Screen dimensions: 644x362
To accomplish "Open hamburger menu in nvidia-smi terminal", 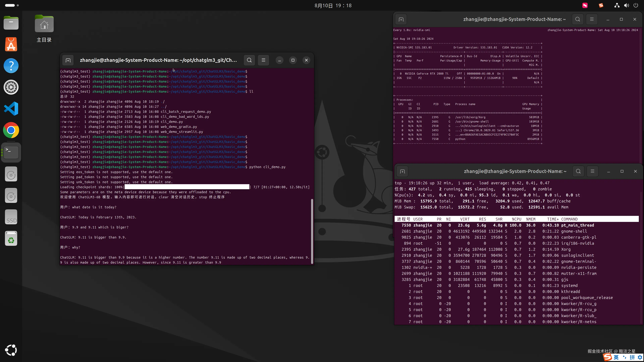I will click(x=592, y=19).
